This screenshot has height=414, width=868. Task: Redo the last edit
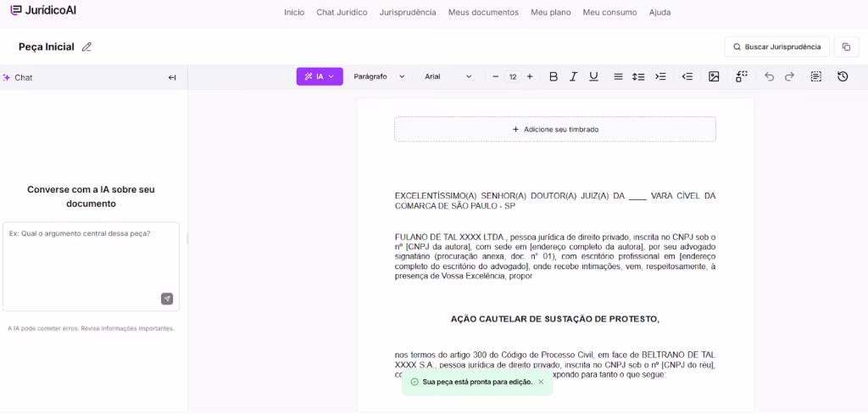point(789,76)
